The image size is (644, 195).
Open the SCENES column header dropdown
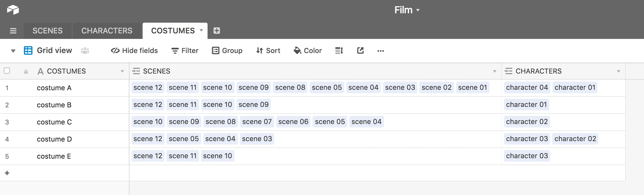click(495, 71)
